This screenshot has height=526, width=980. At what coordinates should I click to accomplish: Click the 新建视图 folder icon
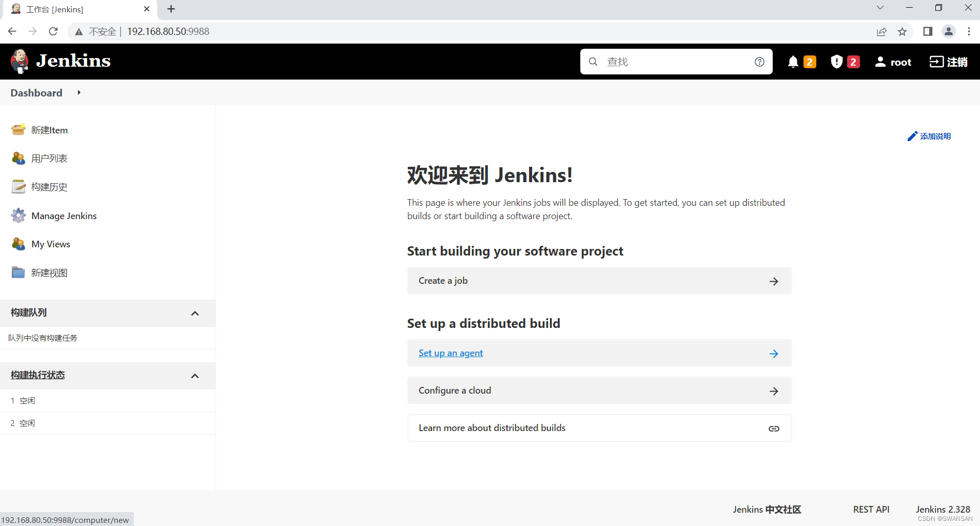[18, 272]
